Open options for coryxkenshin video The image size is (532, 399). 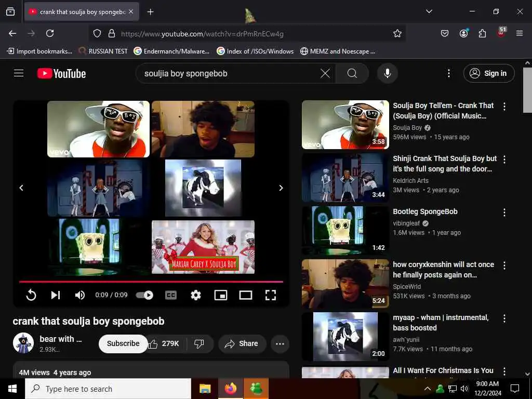tap(504, 265)
